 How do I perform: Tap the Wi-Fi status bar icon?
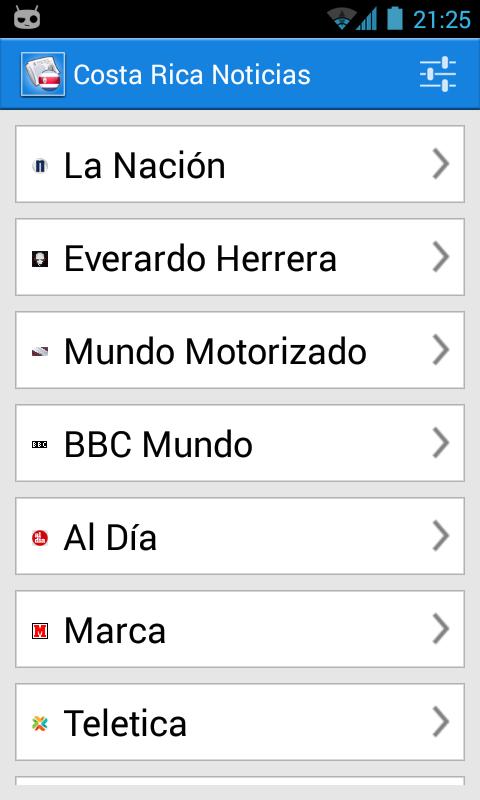(x=341, y=19)
